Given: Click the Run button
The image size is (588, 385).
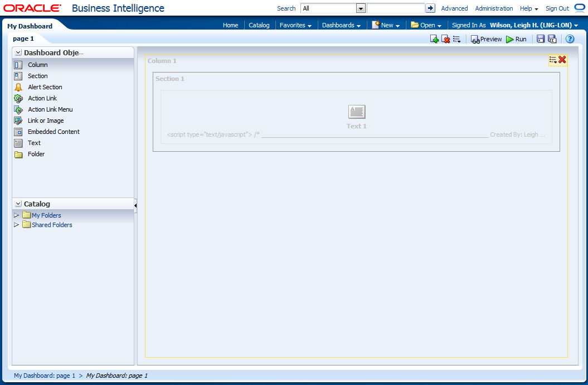Looking at the screenshot, I should [516, 39].
